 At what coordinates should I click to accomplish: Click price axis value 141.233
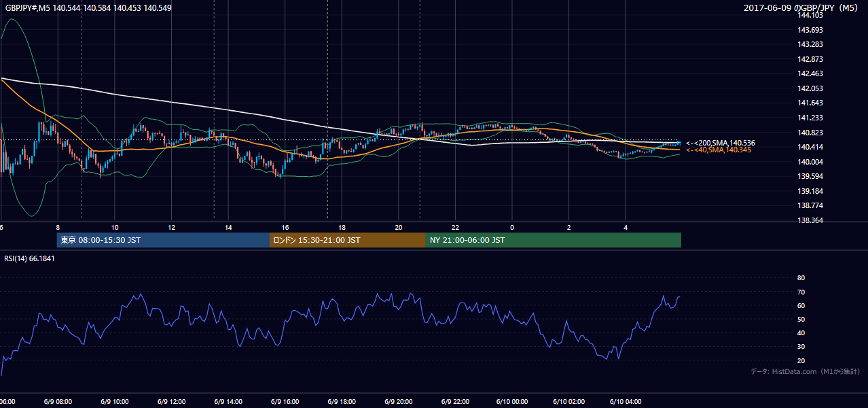[811, 118]
